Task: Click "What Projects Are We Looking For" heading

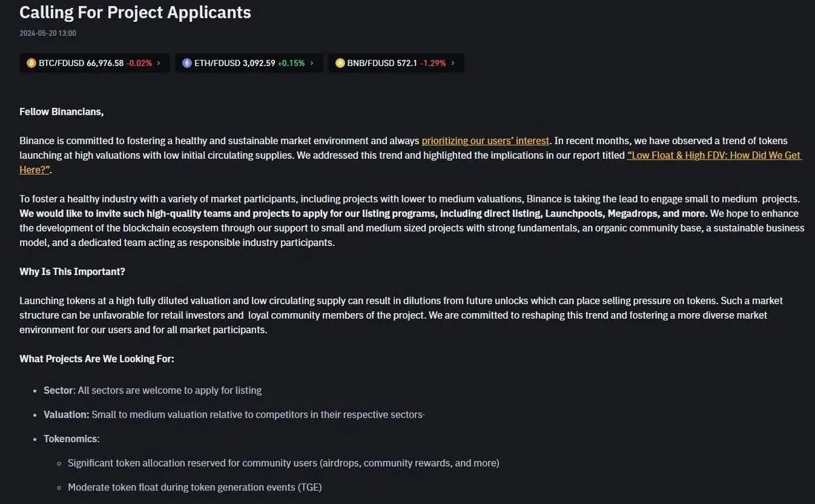Action: (96, 359)
